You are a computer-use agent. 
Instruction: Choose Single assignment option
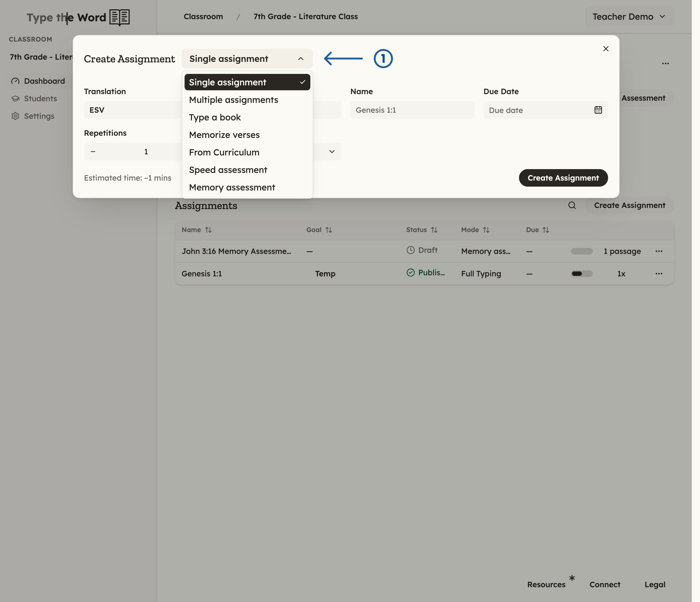[247, 82]
